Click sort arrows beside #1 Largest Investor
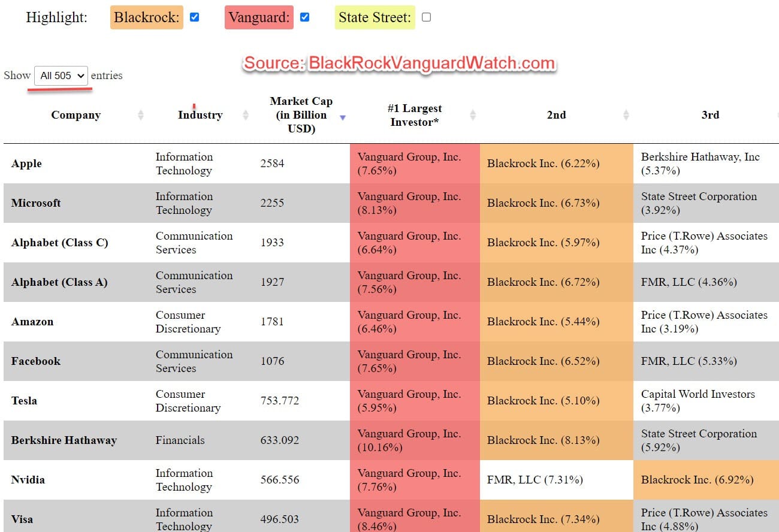This screenshot has height=532, width=779. click(473, 115)
